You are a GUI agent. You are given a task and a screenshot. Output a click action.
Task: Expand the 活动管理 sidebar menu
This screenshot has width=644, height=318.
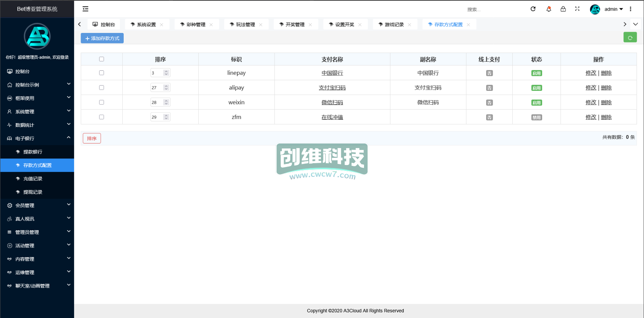(37, 245)
